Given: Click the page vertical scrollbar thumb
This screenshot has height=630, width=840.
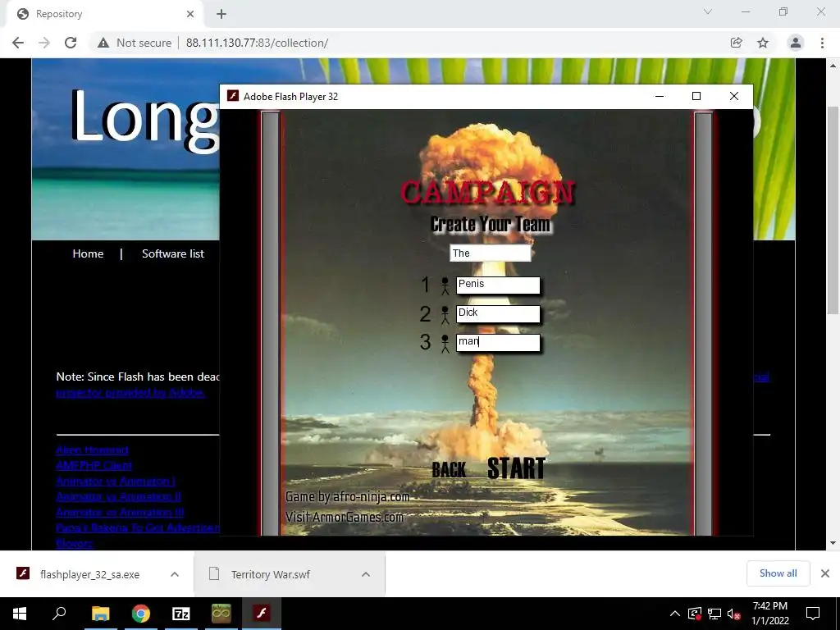Looking at the screenshot, I should [833, 210].
